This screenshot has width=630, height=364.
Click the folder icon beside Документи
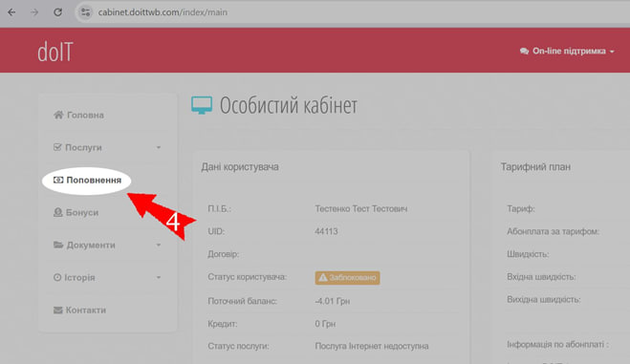pyautogui.click(x=58, y=245)
